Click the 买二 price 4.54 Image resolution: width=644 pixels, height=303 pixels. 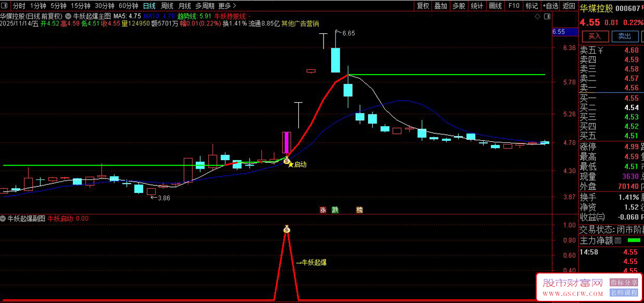coord(631,107)
